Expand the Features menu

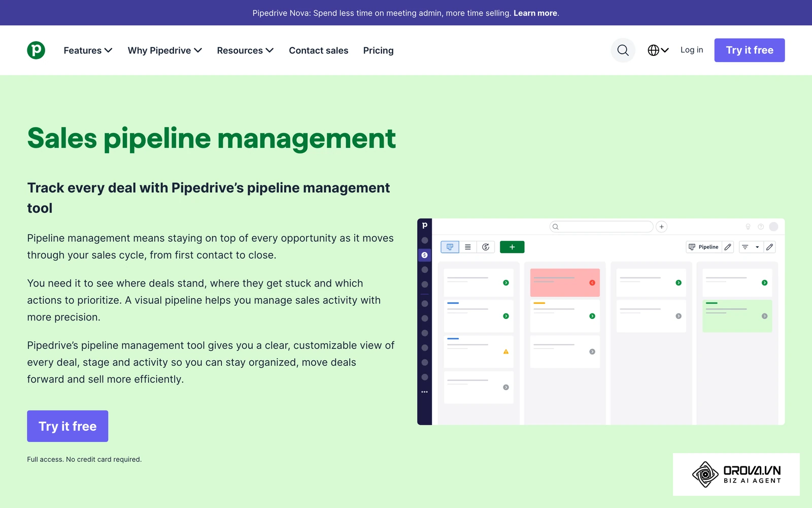point(88,50)
